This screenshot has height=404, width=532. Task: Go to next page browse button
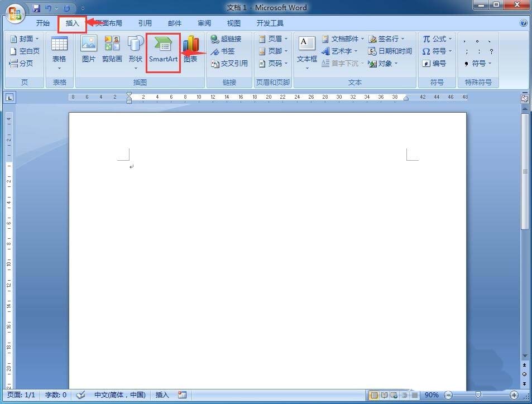tap(525, 383)
